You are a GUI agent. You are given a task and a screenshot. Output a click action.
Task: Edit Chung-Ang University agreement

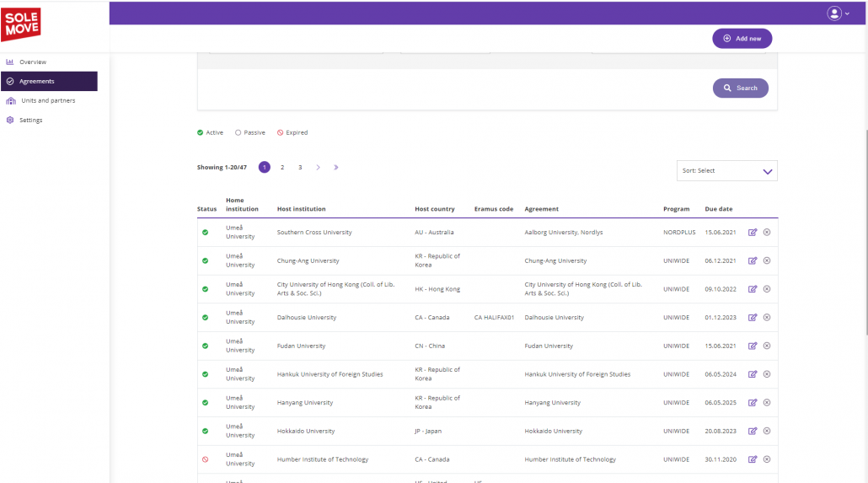(x=753, y=260)
